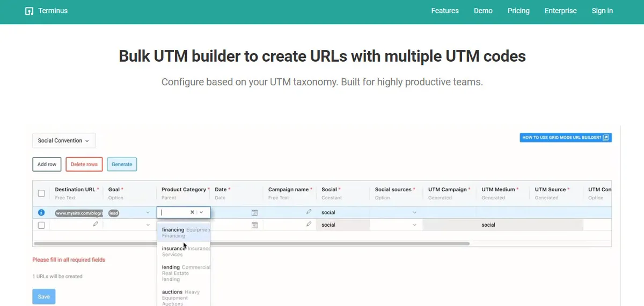Screen dimensions: 644x306
Task: Edit second row Destination URL pencil icon
Action: (x=95, y=225)
